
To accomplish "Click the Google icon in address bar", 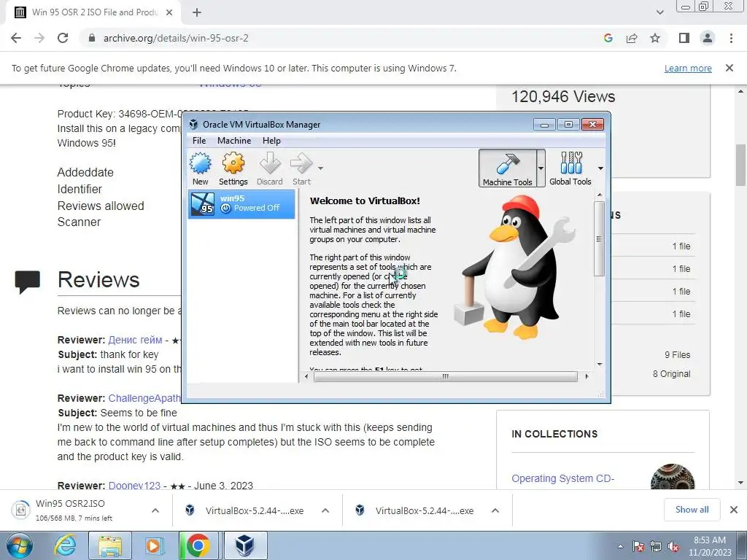I will tap(608, 38).
